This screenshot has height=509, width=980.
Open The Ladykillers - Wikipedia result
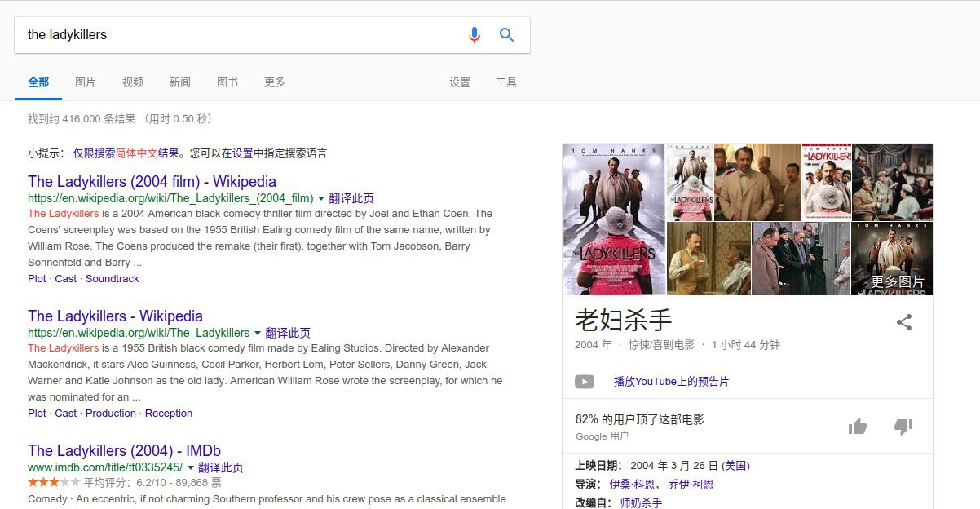point(115,316)
